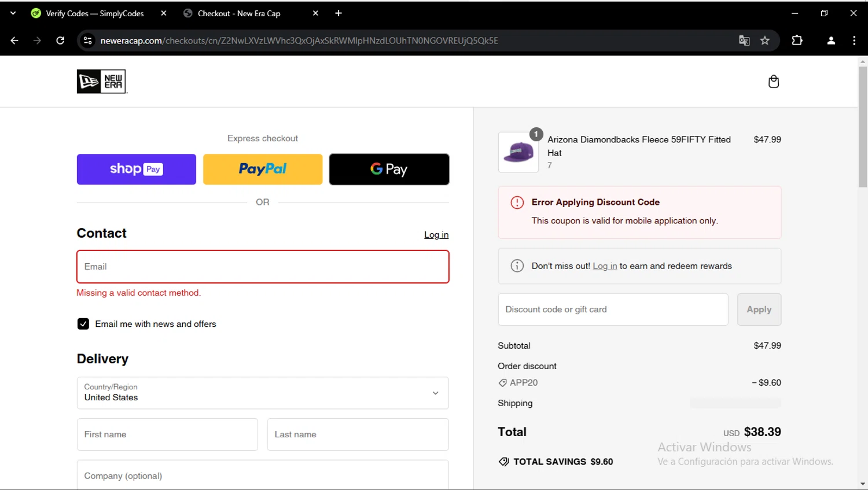Click the Email input field
Image resolution: width=868 pixels, height=490 pixels.
tap(263, 267)
